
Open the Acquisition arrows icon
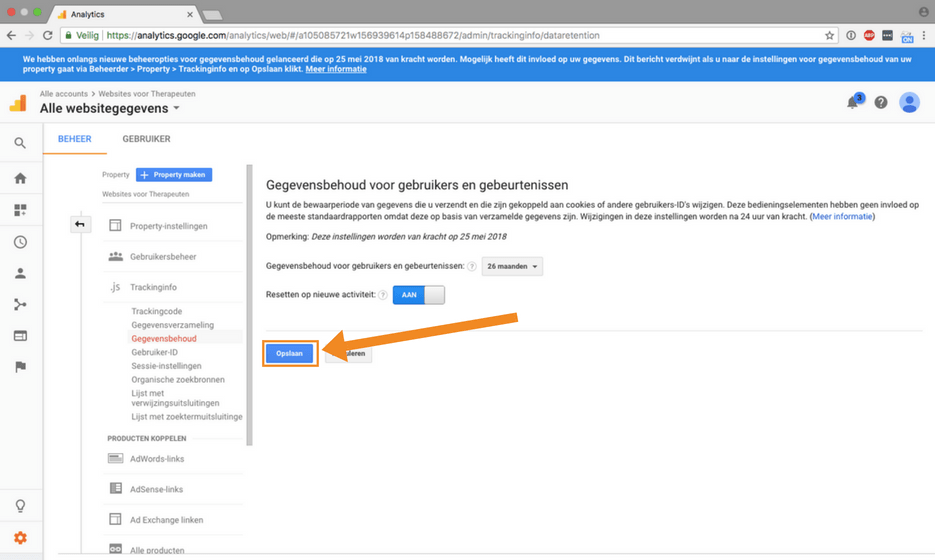[20, 305]
